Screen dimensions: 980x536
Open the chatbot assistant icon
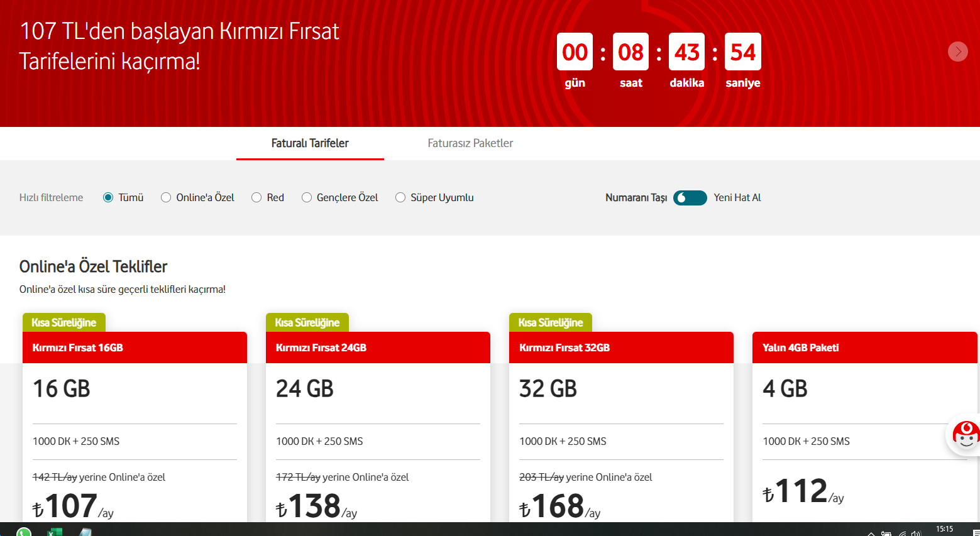(966, 434)
